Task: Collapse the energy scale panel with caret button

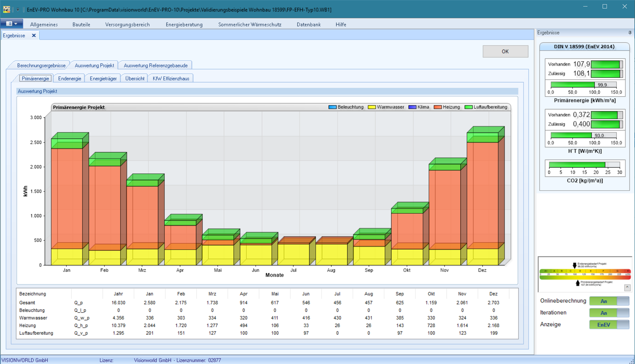Action: [627, 287]
